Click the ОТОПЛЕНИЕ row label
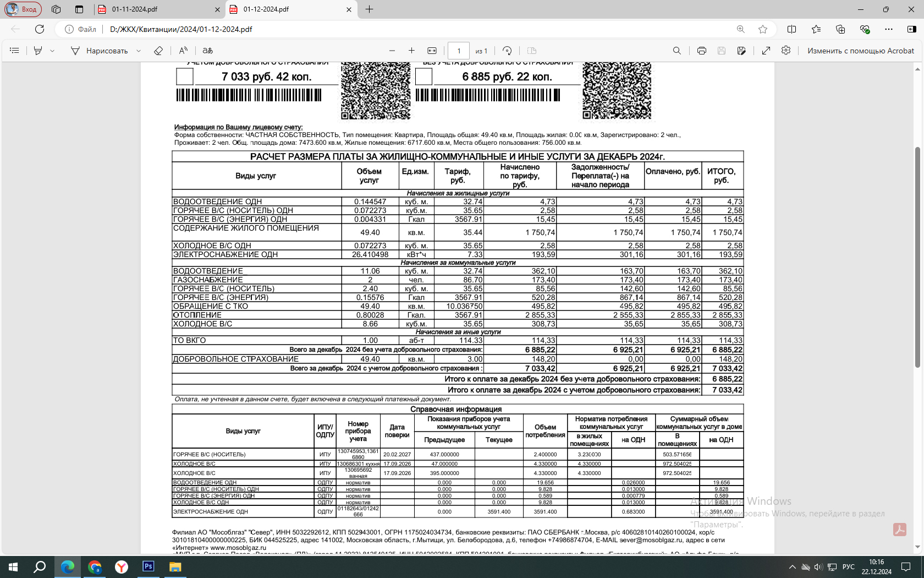 point(197,315)
